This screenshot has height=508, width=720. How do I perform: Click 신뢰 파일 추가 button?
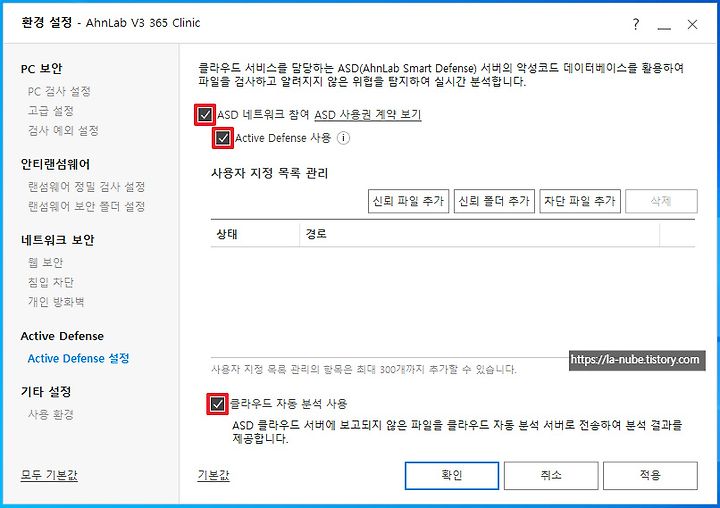click(408, 201)
